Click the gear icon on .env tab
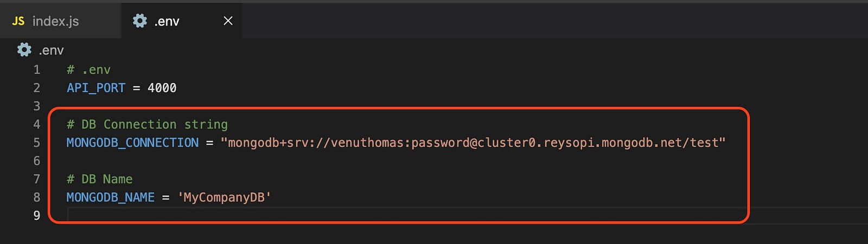Viewport: 868px width, 244px height. [140, 21]
